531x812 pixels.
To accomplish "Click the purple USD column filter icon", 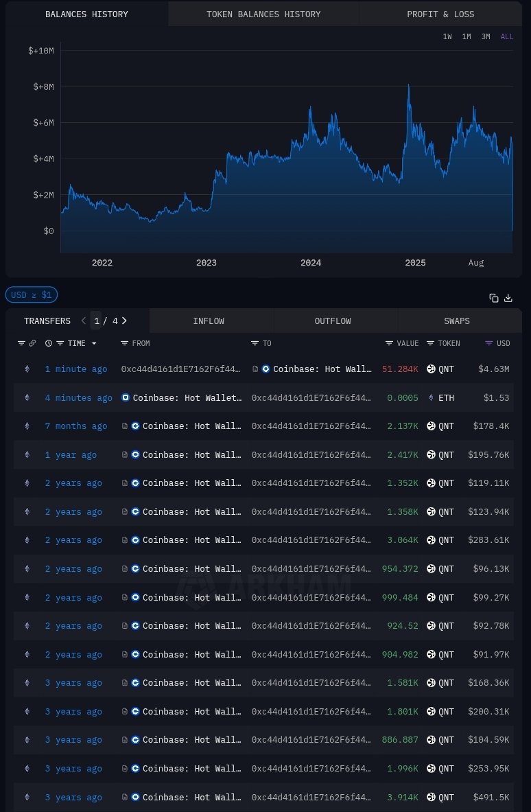I will pos(489,343).
